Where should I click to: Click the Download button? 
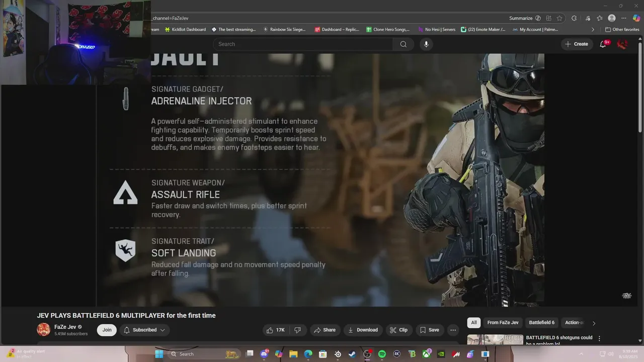[363, 330]
